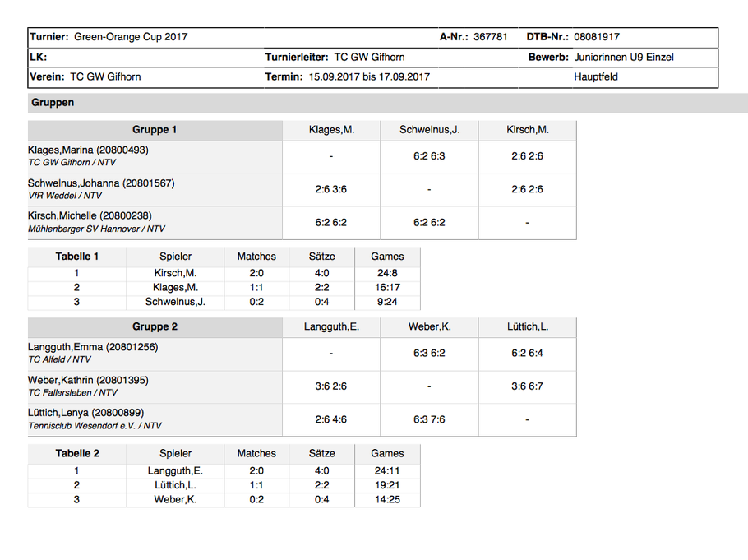Screen dimensions: 748x560
Task: Click 'Klages,M.' in Tabelle 1 standings
Action: (x=176, y=287)
